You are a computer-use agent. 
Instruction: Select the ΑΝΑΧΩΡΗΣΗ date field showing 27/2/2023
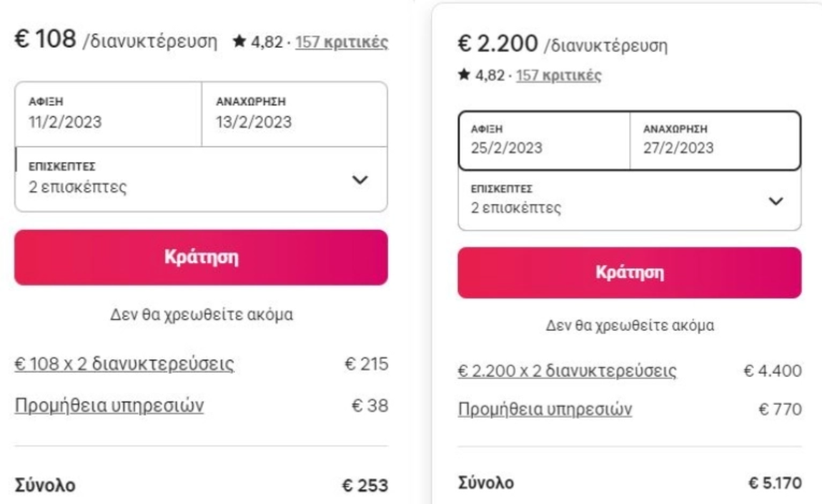point(715,141)
